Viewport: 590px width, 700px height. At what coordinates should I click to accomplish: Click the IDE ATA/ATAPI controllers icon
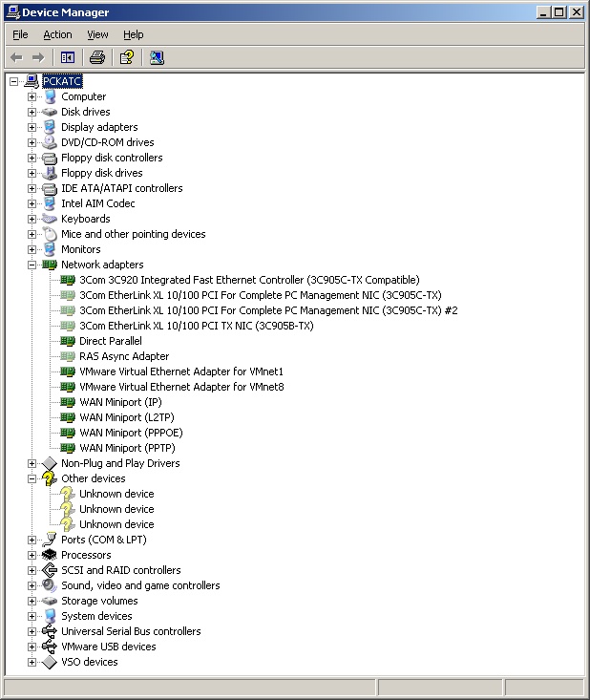[50, 188]
